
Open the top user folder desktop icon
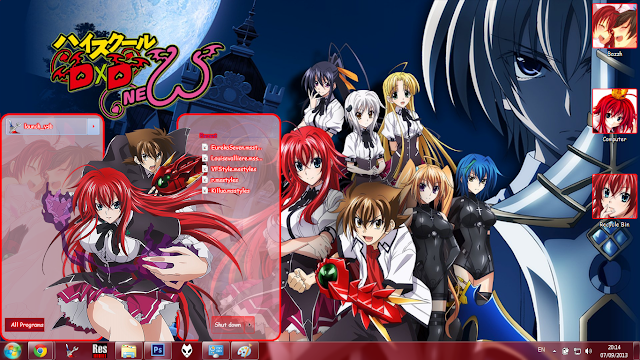click(x=614, y=30)
